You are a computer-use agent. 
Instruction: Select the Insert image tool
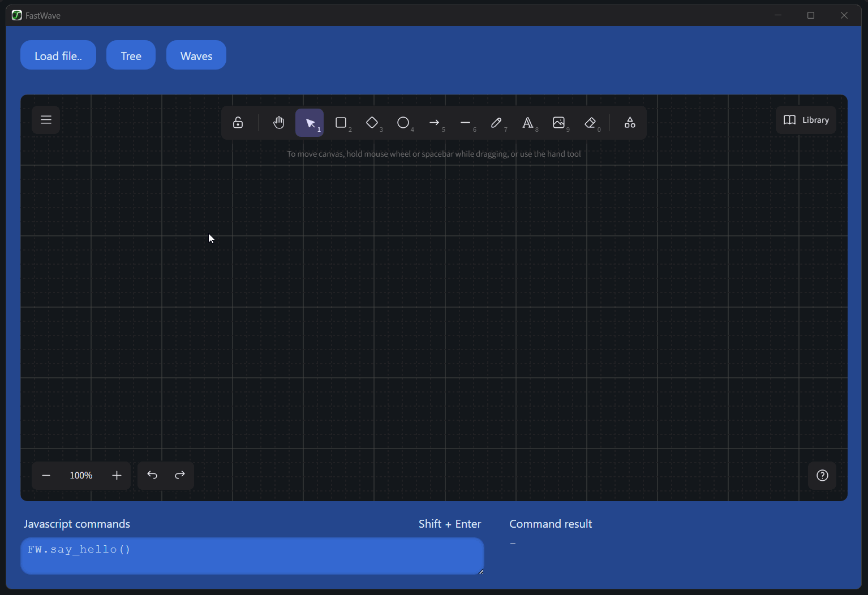coord(558,123)
